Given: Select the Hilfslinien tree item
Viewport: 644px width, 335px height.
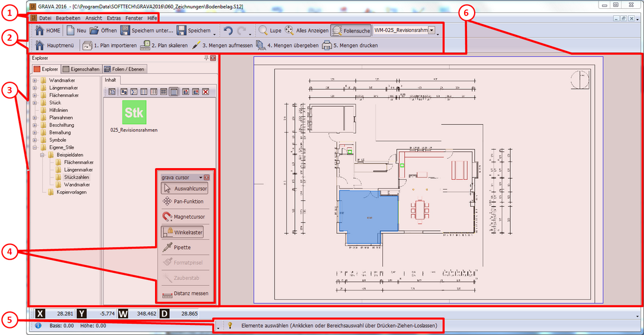Looking at the screenshot, I should 59,110.
